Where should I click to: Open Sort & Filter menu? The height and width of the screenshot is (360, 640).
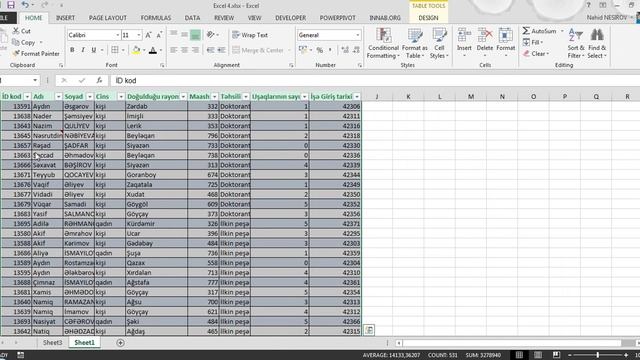tap(576, 43)
